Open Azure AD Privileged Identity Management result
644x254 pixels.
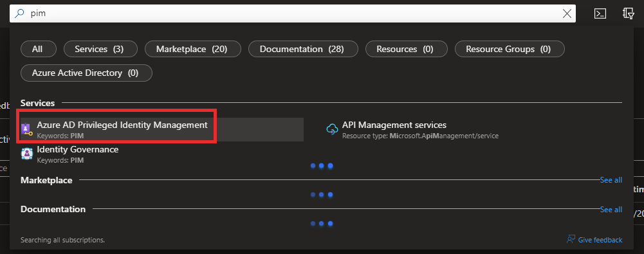[162, 129]
